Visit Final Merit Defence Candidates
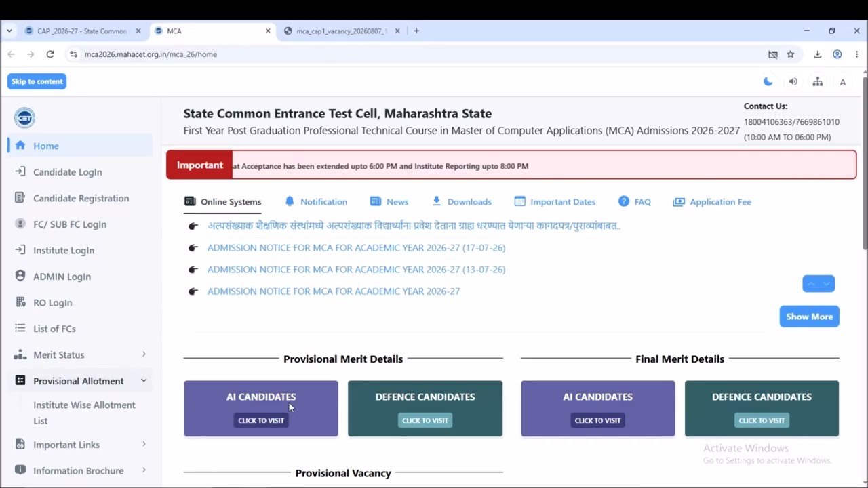The width and height of the screenshot is (868, 488). click(762, 420)
